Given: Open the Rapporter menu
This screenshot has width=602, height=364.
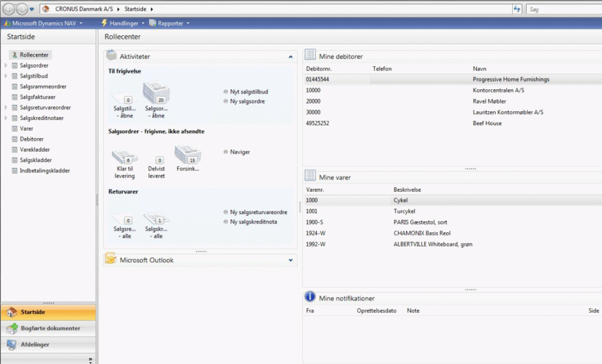Looking at the screenshot, I should tap(169, 24).
